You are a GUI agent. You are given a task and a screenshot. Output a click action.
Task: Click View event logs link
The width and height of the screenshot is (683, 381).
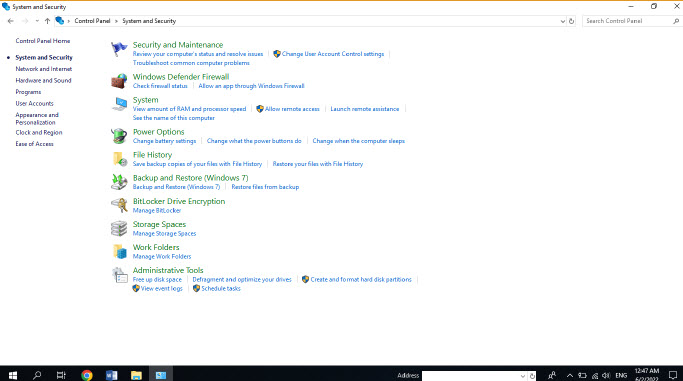[x=162, y=289]
